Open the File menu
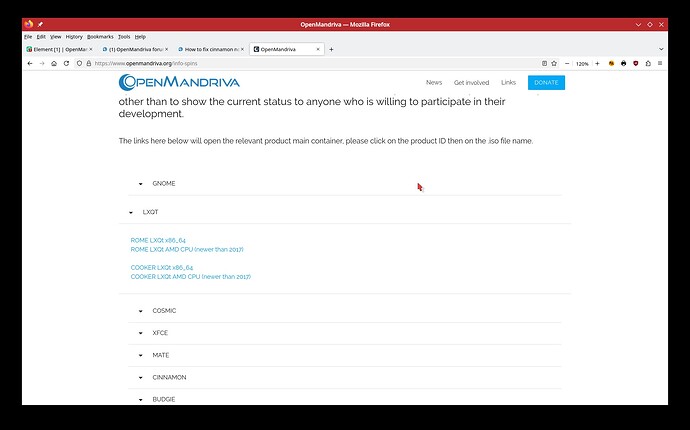Screen dimensions: 690x430 coord(28,37)
